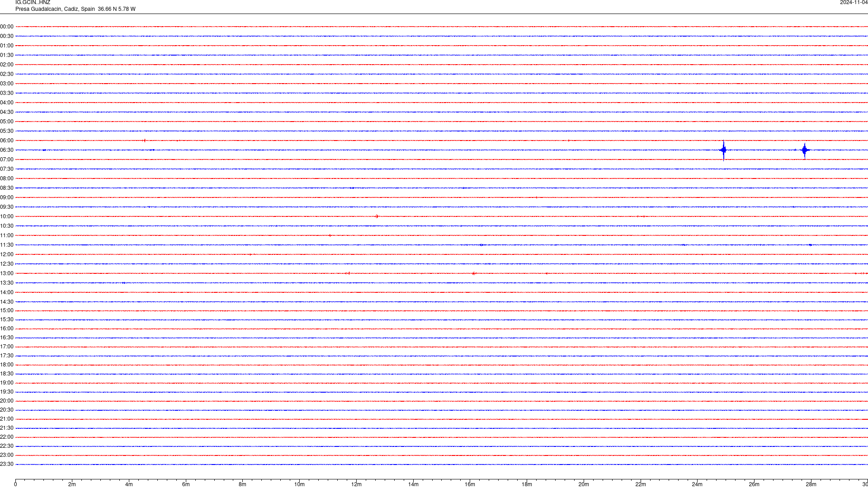This screenshot has height=488, width=868.
Task: Click the date 2024-11-04
Action: click(854, 3)
